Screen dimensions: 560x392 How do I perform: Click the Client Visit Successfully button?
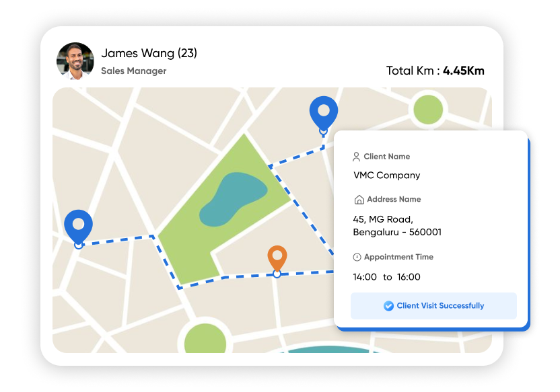click(433, 306)
